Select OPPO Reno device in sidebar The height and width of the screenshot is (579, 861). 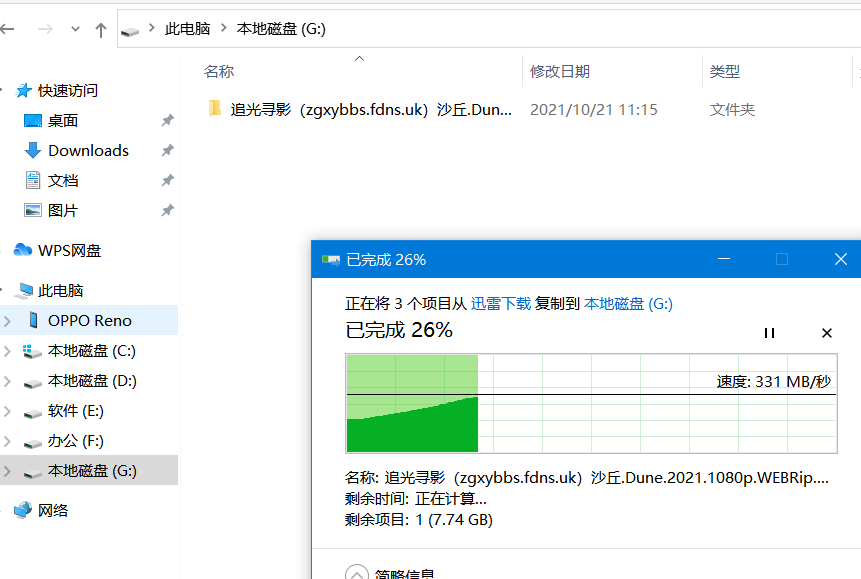(89, 320)
